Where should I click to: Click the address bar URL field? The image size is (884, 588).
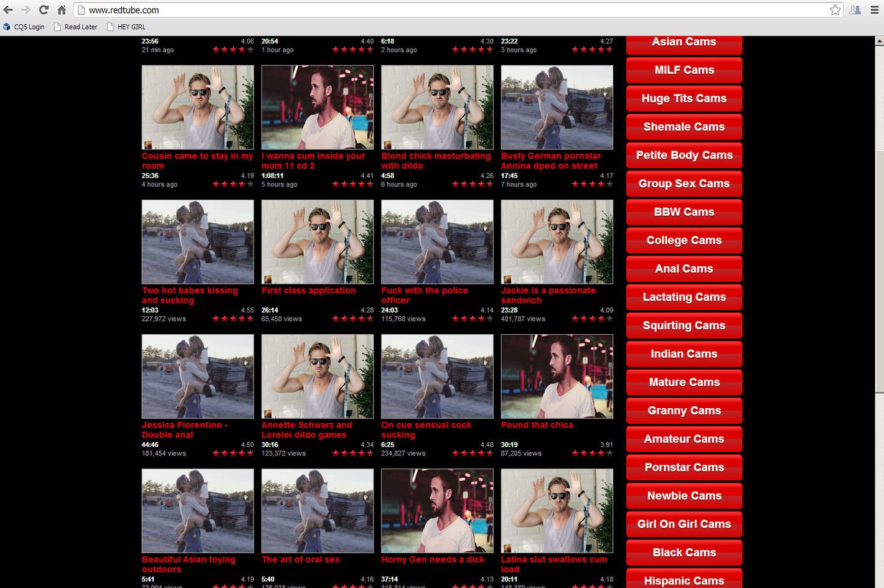coord(436,10)
